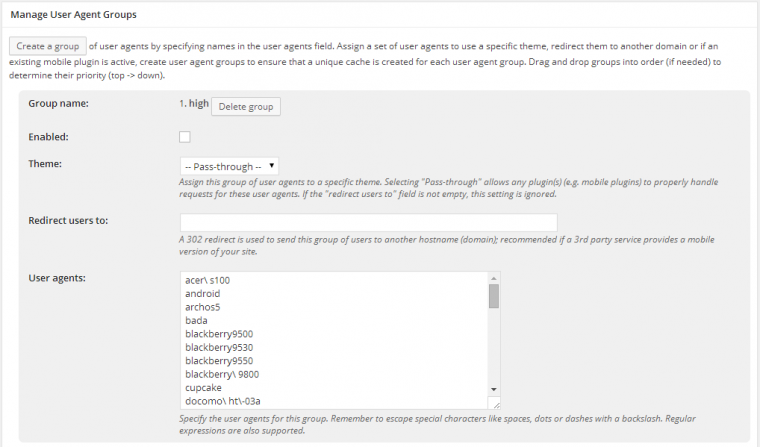This screenshot has height=447, width=760.
Task: Click the bada user agent line
Action: (x=196, y=320)
